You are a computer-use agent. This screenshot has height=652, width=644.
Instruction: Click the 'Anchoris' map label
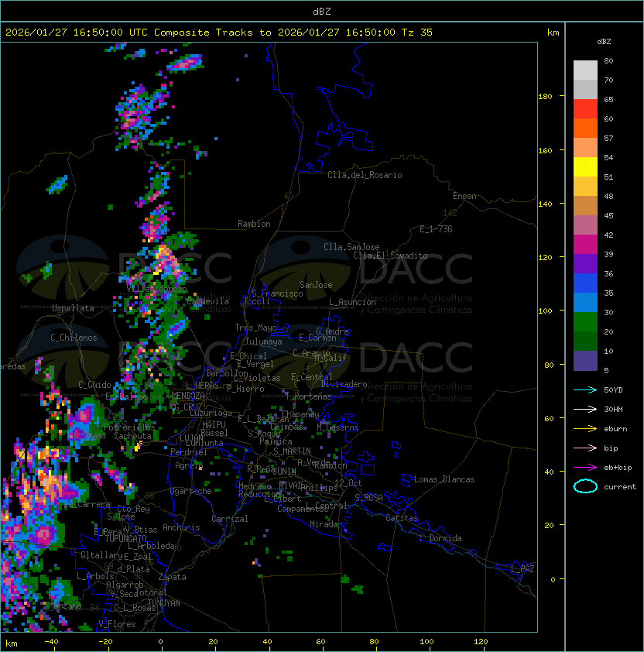181,527
